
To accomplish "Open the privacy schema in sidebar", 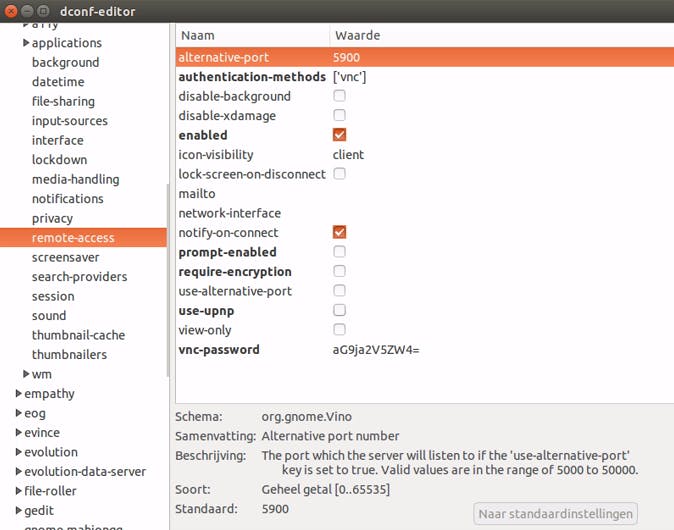I will (52, 218).
